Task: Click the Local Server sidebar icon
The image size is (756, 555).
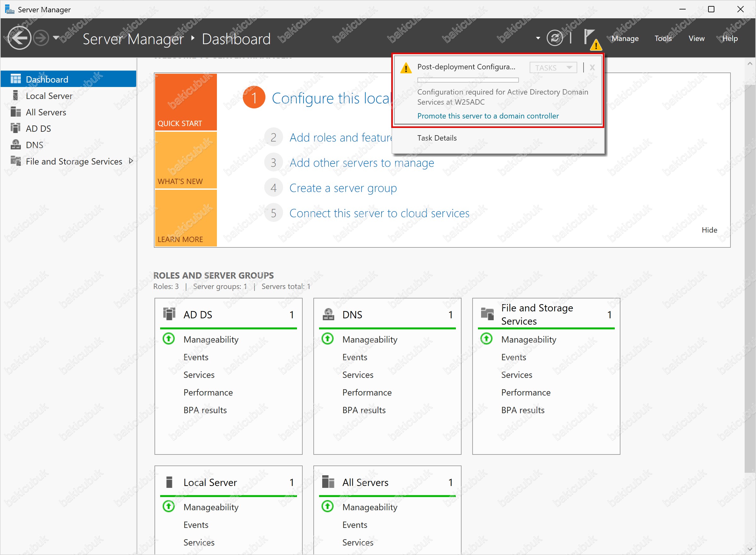Action: coord(15,95)
